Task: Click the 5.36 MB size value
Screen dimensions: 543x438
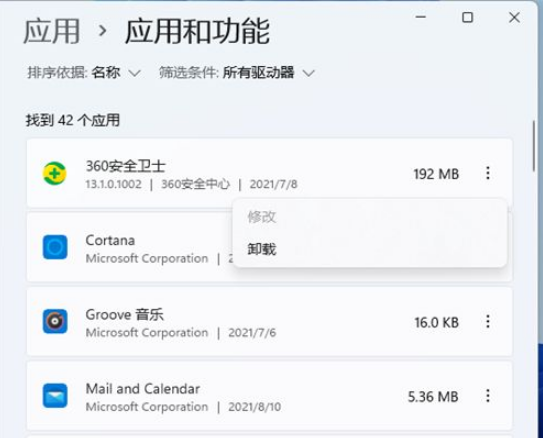Action: [x=433, y=396]
